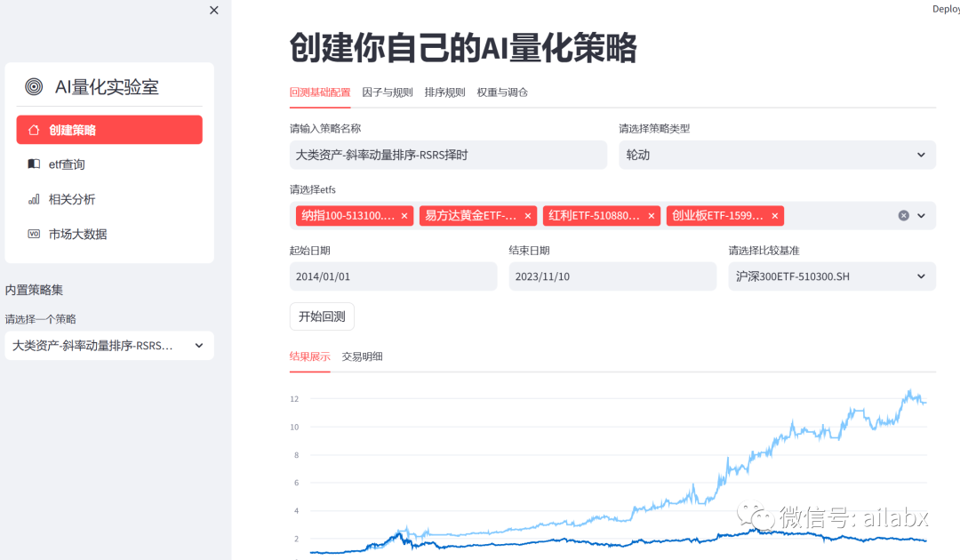Select the AI量化实验室 logo icon
960x560 pixels.
click(34, 86)
